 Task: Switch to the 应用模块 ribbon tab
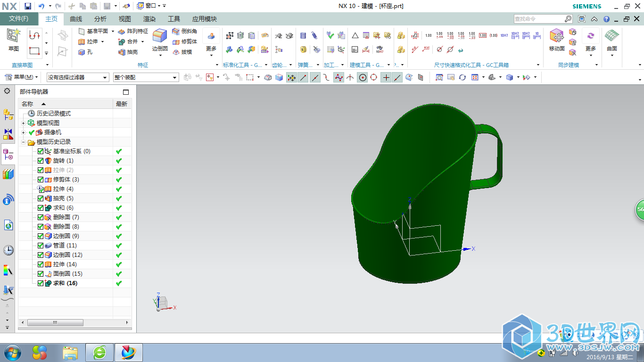point(205,19)
